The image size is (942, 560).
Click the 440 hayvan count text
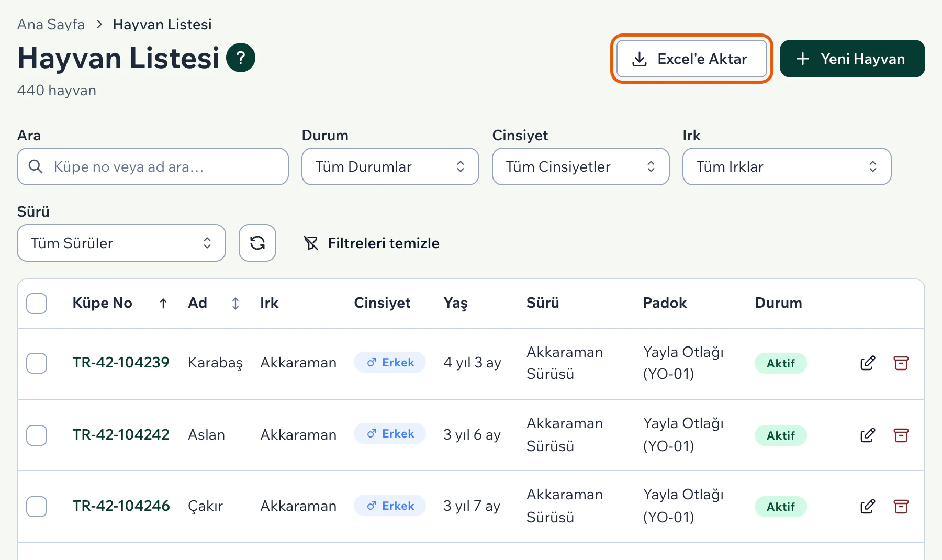(x=57, y=91)
